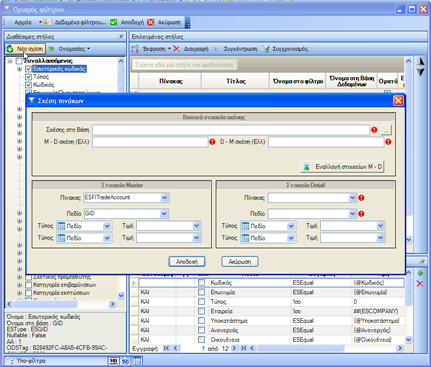The height and width of the screenshot is (367, 431).
Task: Toggle checkbox in the Υποκατάστημα criteria row
Action: pyautogui.click(x=201, y=321)
